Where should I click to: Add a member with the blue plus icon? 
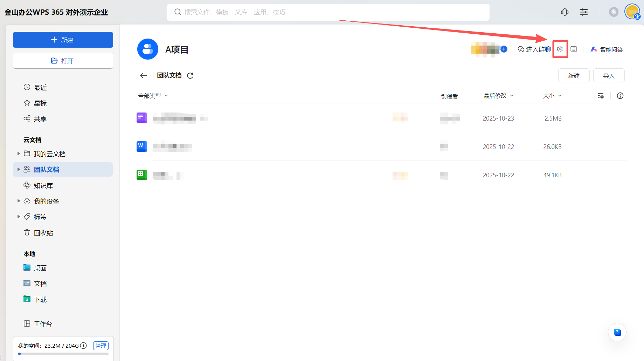click(x=504, y=49)
